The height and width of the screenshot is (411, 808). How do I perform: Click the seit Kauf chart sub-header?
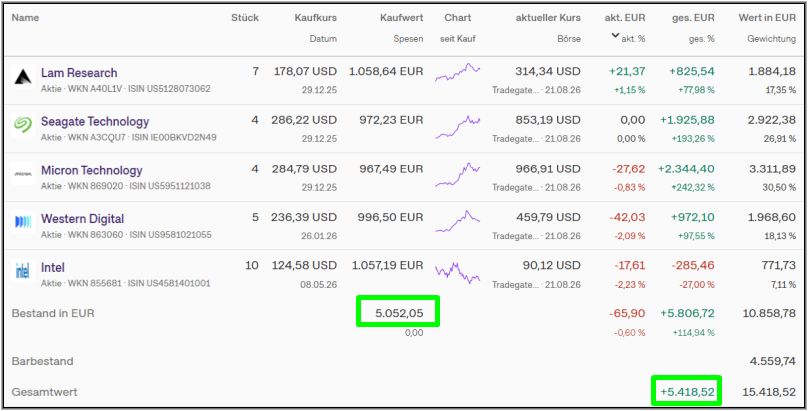pos(458,39)
